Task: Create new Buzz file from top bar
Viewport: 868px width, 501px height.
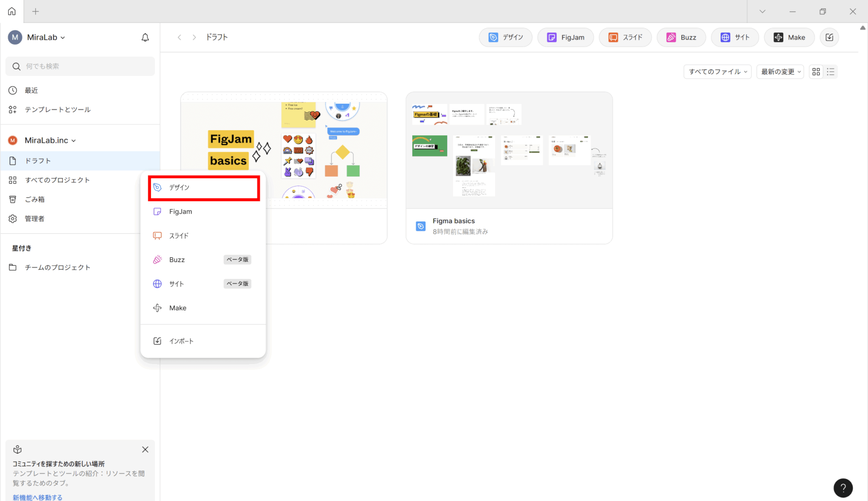Action: tap(681, 37)
